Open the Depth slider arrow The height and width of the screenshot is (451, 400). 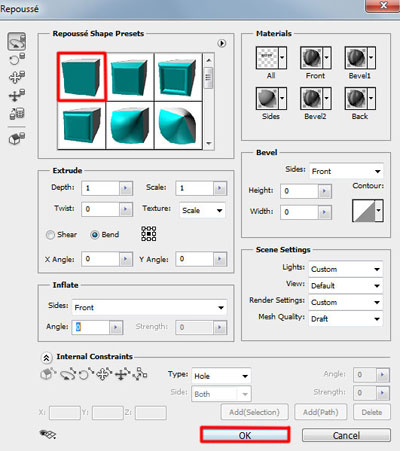point(126,188)
